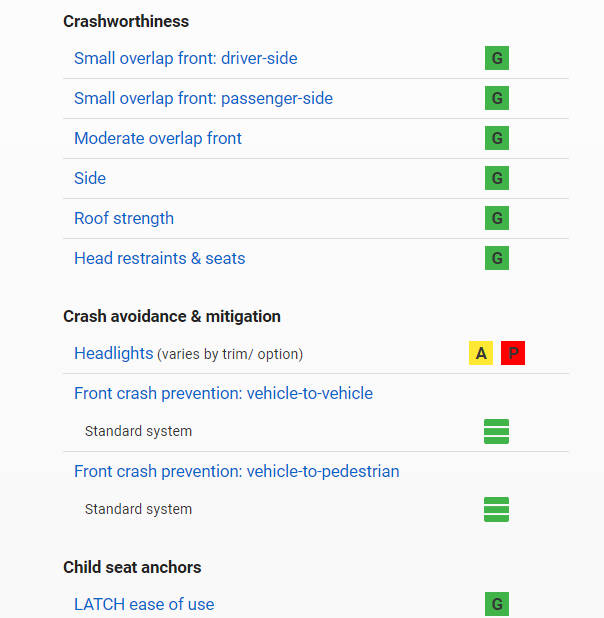The width and height of the screenshot is (604, 618).
Task: Open Front crash prevention: vehicle-to-pedestrian
Action: (x=236, y=471)
